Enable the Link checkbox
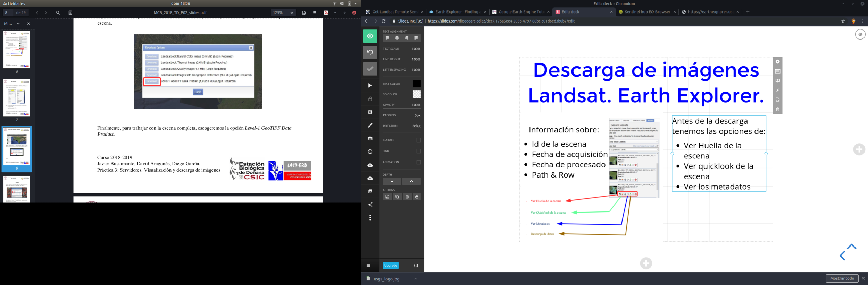The width and height of the screenshot is (868, 285). tap(418, 151)
